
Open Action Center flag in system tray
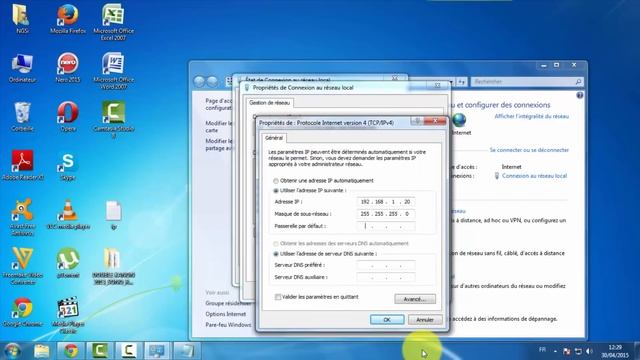pyautogui.click(x=567, y=351)
